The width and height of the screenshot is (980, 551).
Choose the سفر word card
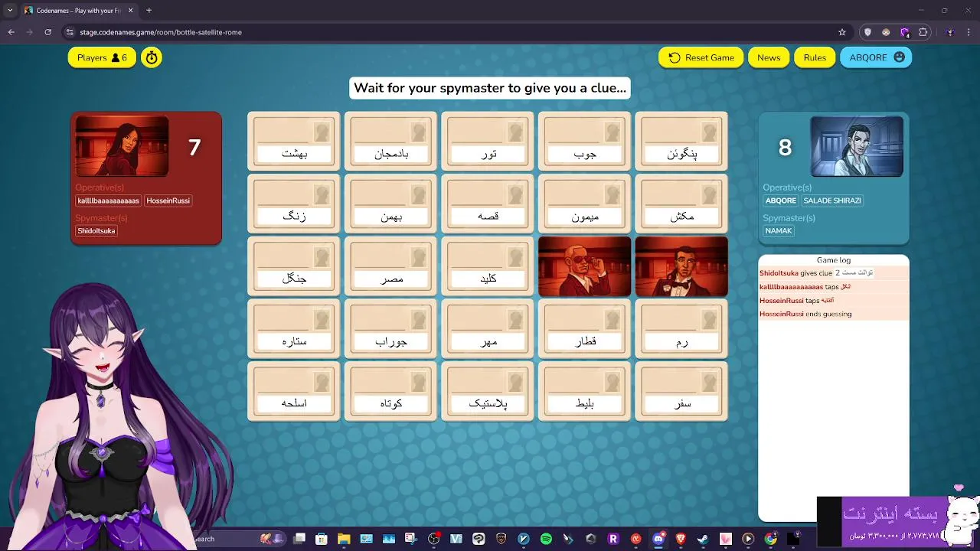coord(681,391)
